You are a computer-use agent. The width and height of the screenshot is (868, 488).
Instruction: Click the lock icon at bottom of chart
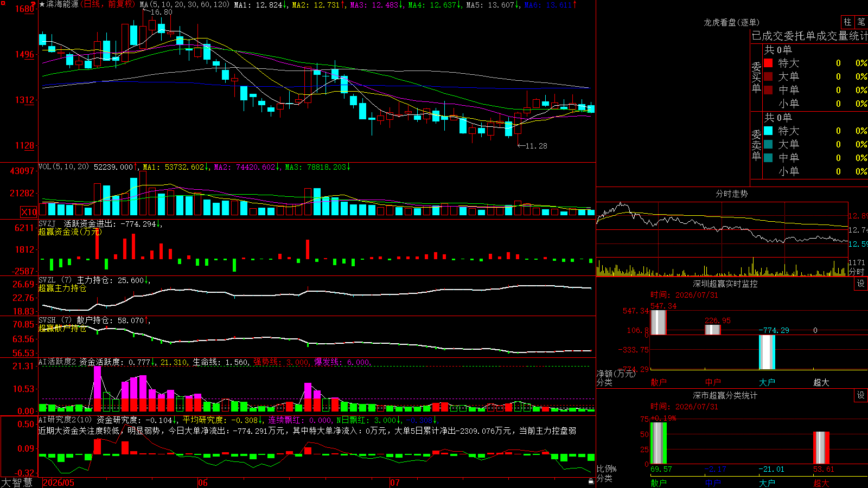(591, 481)
